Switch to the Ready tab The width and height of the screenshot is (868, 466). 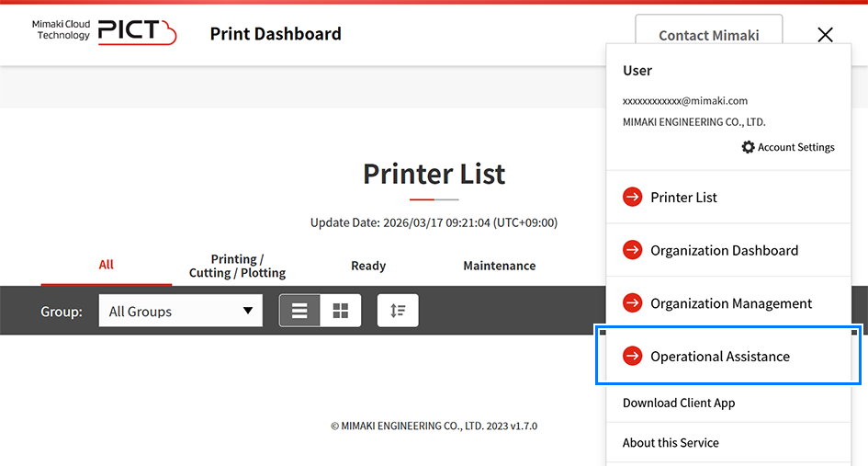click(x=368, y=266)
